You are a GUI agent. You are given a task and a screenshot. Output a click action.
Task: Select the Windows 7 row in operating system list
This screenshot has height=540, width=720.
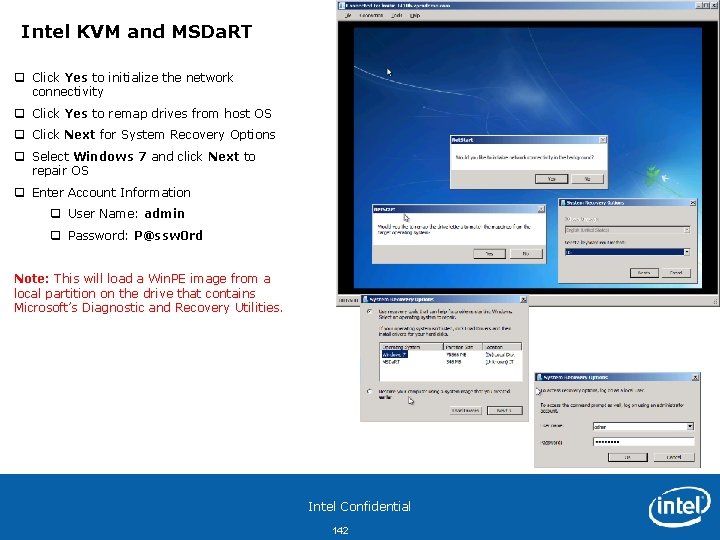pyautogui.click(x=451, y=354)
